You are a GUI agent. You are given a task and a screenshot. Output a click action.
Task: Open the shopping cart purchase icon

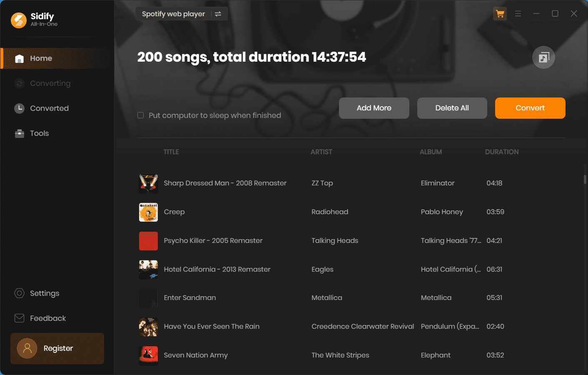[x=500, y=14]
